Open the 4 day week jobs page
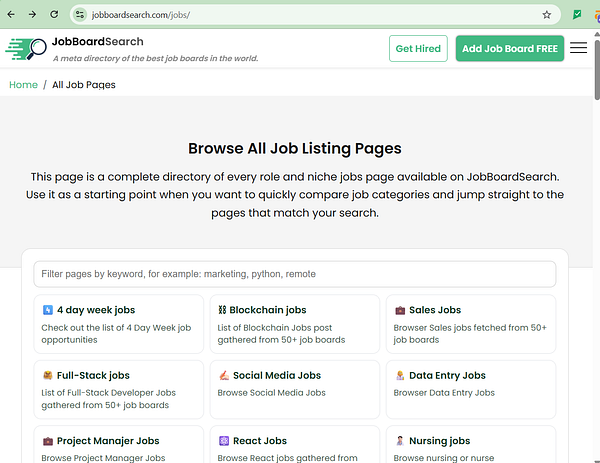600x463 pixels. pos(119,324)
